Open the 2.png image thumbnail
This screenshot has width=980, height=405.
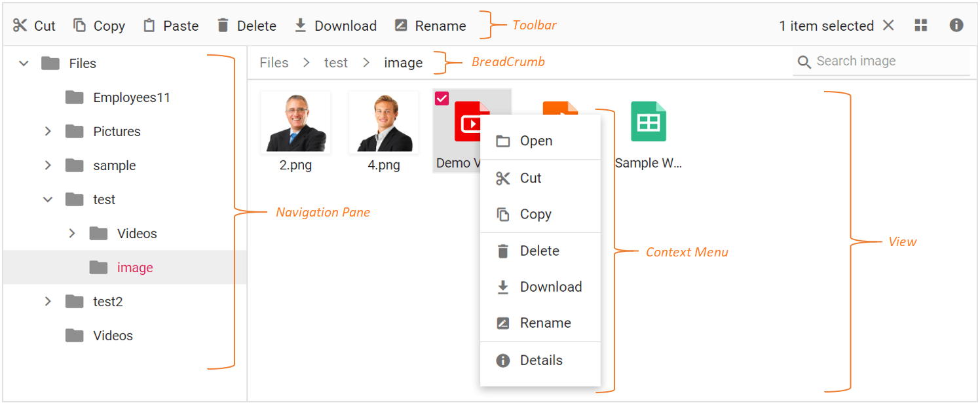pos(295,122)
